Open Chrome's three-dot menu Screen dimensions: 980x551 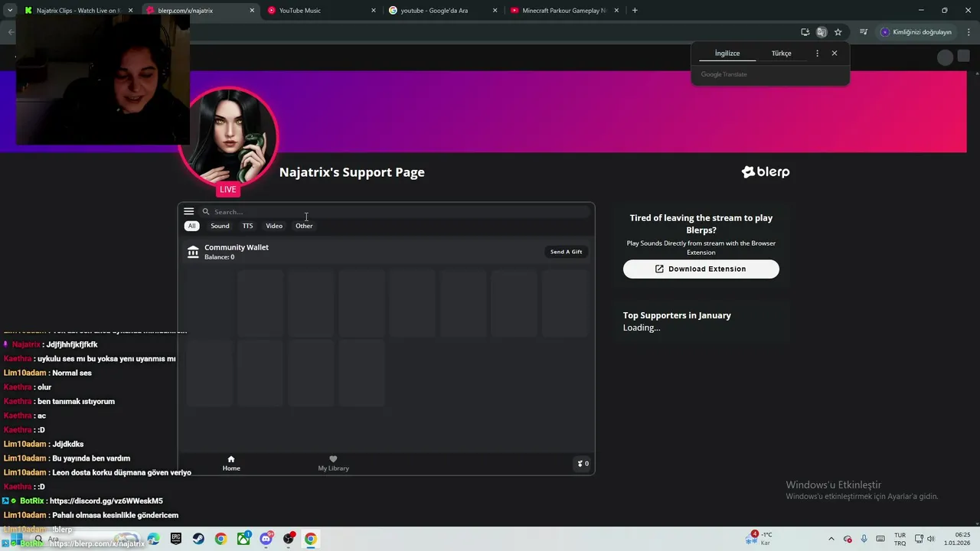tap(969, 32)
